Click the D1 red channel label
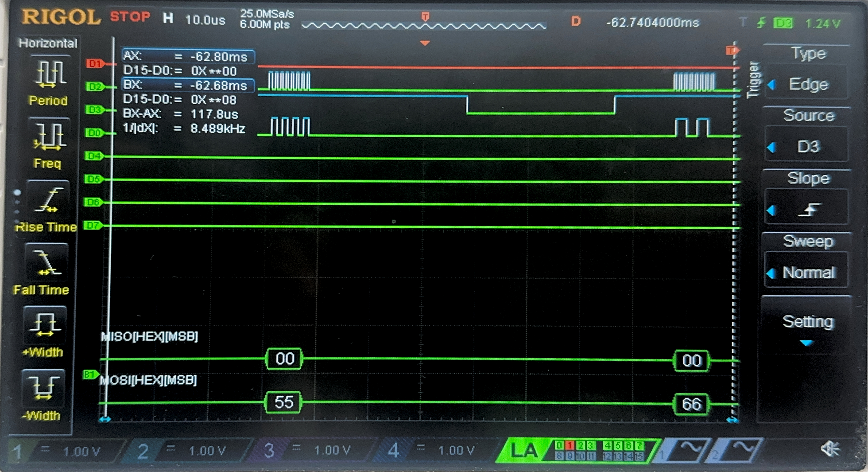The width and height of the screenshot is (868, 472). coord(95,64)
